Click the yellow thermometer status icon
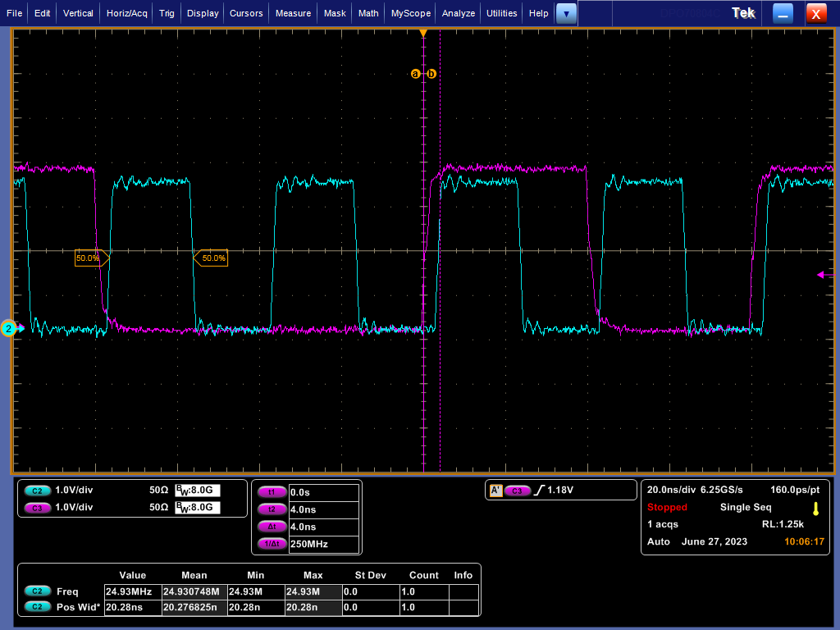The width and height of the screenshot is (840, 630). (x=815, y=508)
